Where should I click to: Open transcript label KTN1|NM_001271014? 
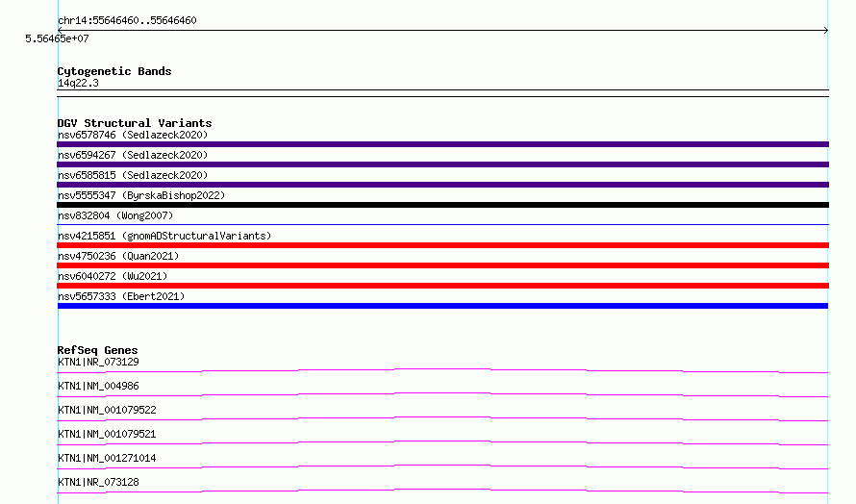107,458
